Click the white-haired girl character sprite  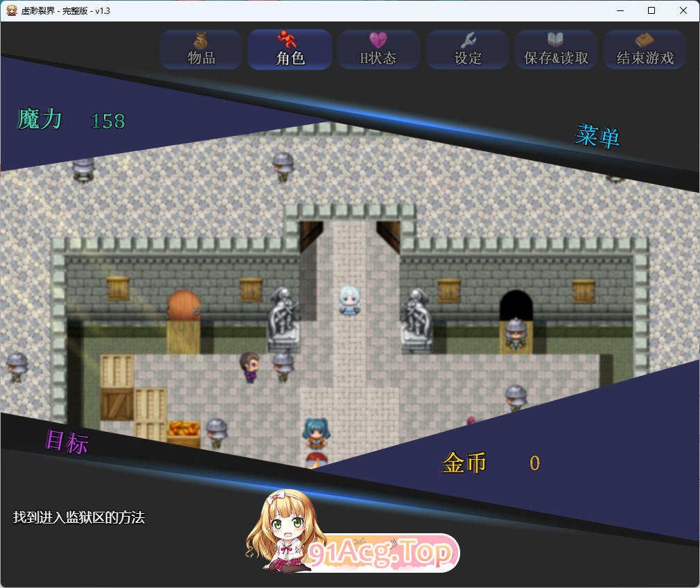(349, 301)
